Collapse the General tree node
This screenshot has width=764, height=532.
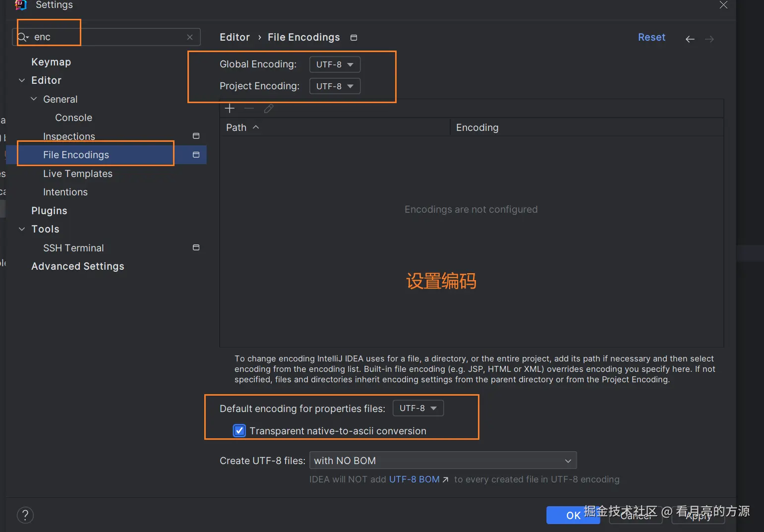tap(34, 99)
